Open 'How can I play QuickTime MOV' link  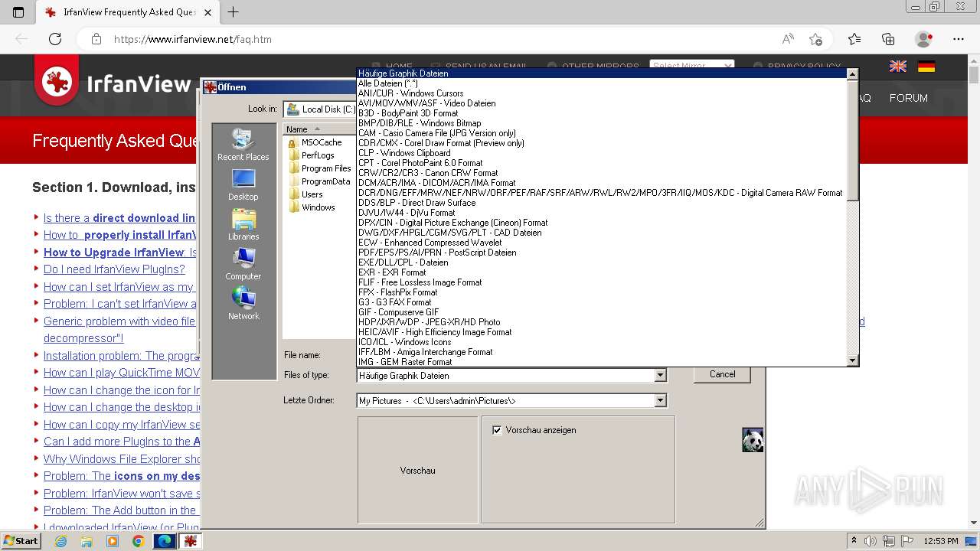click(122, 373)
